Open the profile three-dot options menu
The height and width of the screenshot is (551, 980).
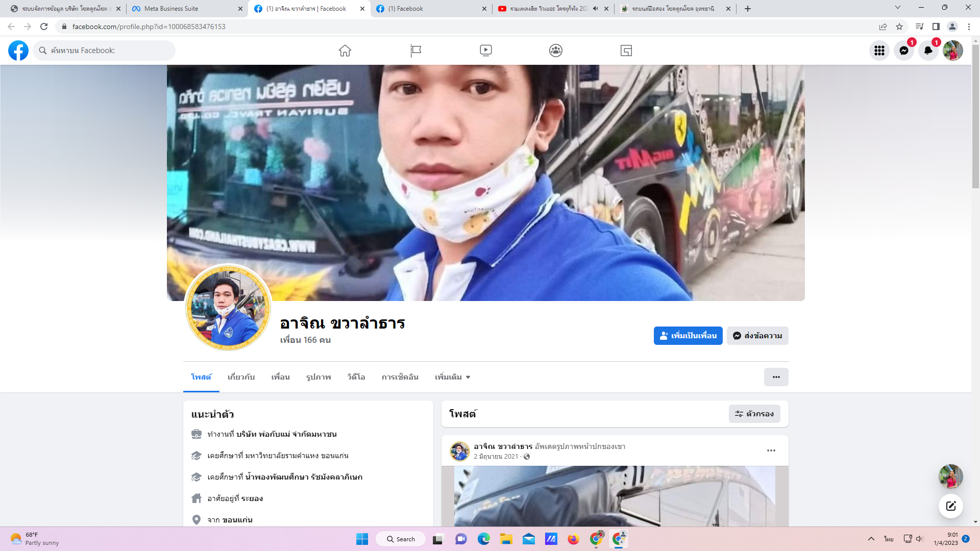pyautogui.click(x=776, y=377)
